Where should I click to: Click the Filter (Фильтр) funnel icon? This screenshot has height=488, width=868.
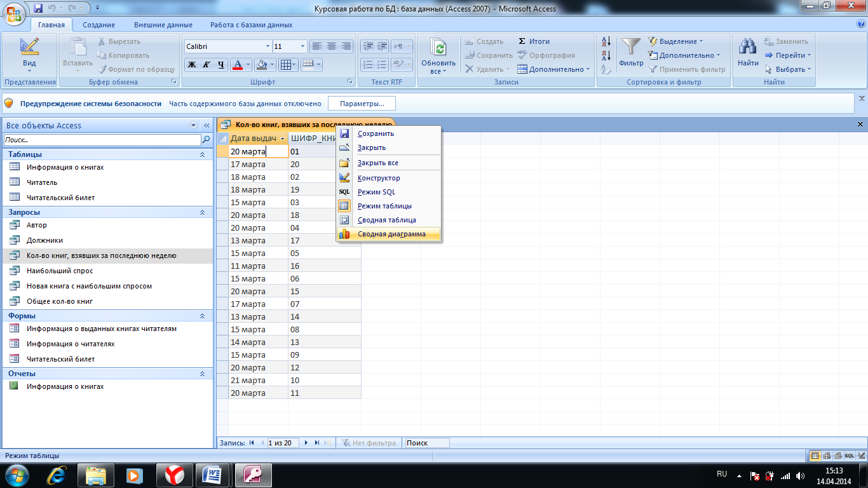pos(631,53)
